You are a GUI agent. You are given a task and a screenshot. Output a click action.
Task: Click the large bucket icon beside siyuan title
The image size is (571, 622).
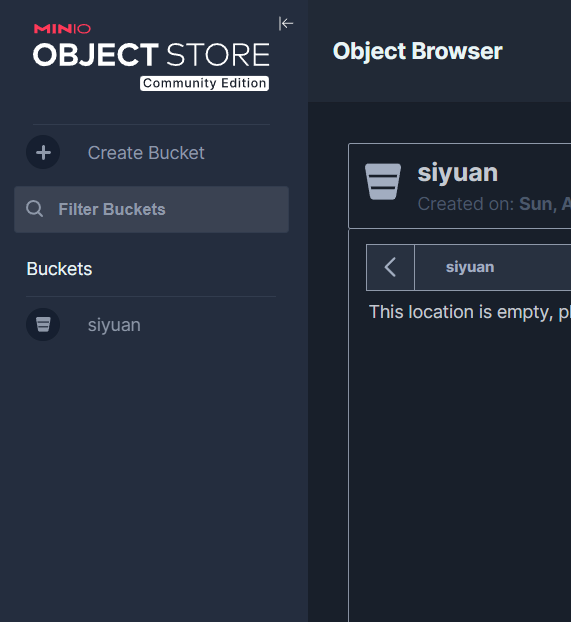[383, 181]
